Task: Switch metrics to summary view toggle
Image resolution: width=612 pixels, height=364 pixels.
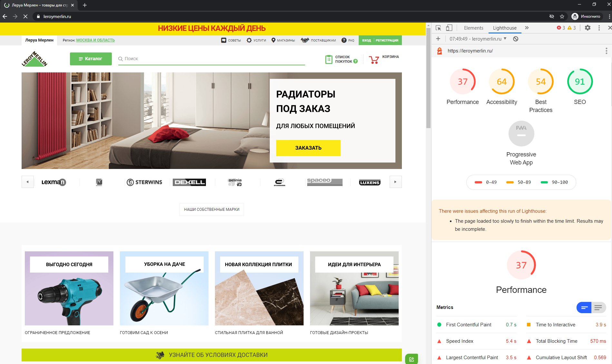Action: pyautogui.click(x=584, y=308)
